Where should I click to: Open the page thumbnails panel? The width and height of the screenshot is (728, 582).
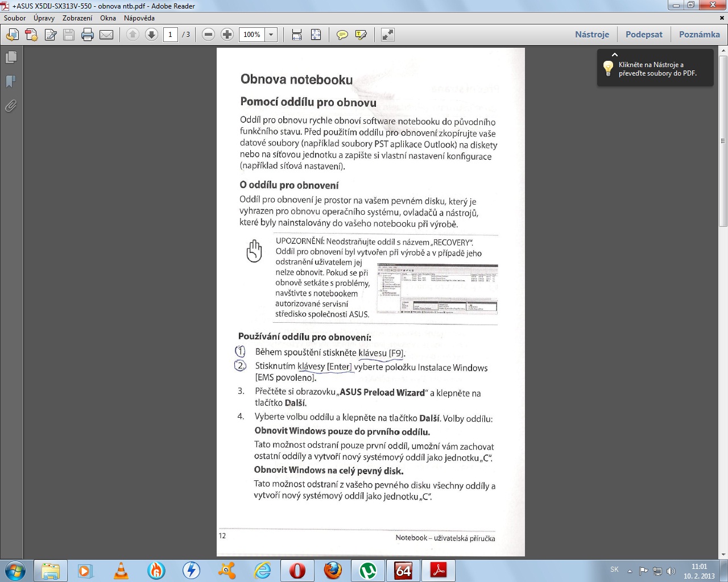pos(11,57)
